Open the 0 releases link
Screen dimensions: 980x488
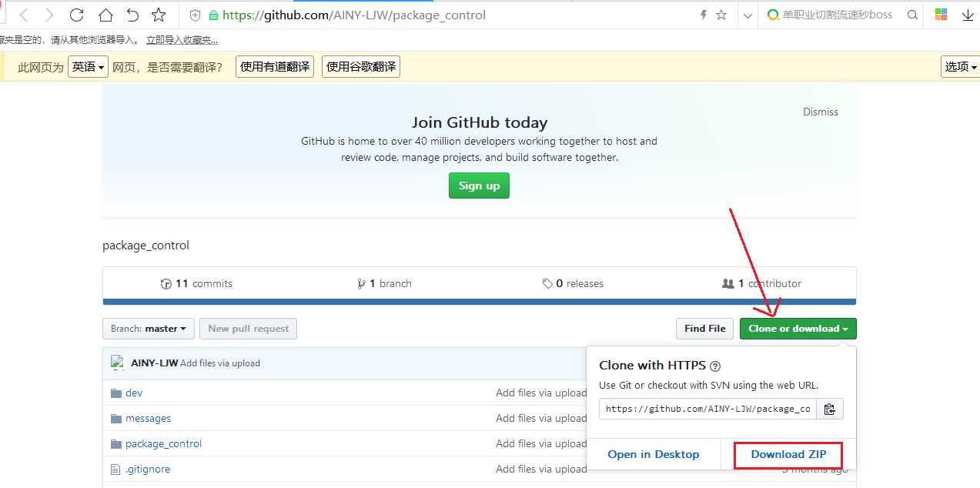[x=573, y=283]
